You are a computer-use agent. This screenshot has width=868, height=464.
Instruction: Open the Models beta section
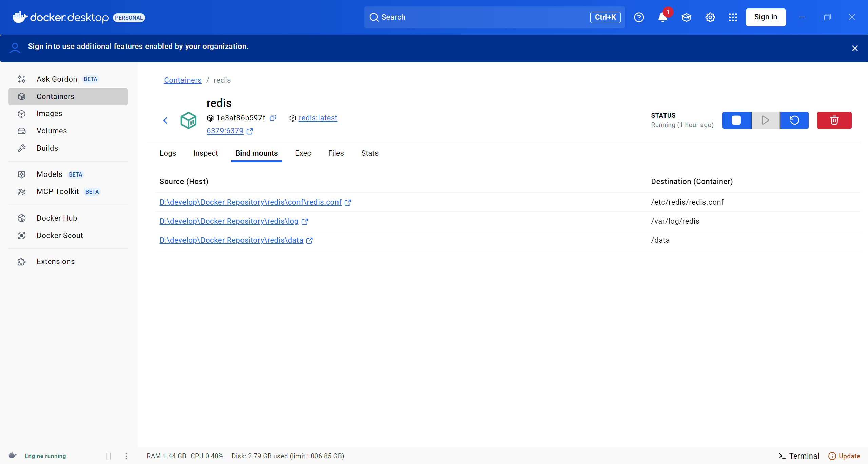pyautogui.click(x=68, y=174)
